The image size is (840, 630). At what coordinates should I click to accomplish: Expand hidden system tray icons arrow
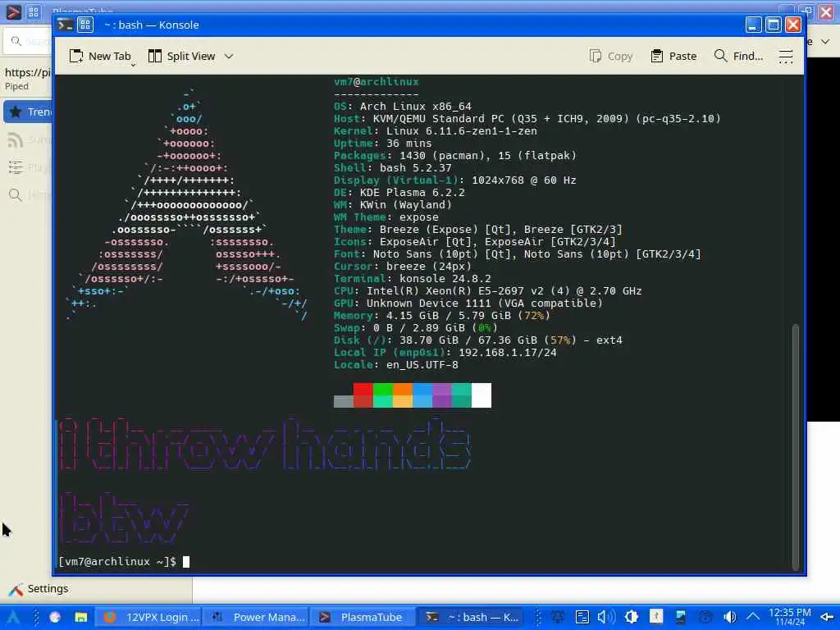click(x=753, y=617)
